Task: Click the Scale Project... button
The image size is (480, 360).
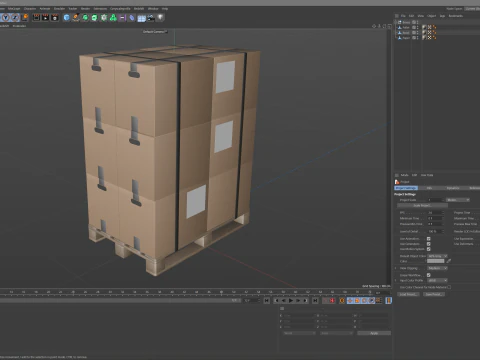Action: tap(422, 206)
